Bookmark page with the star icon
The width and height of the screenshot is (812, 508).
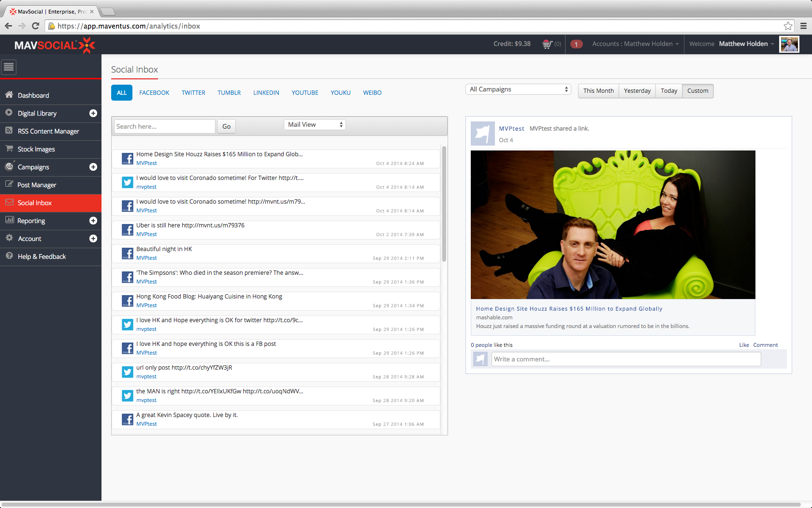point(788,26)
